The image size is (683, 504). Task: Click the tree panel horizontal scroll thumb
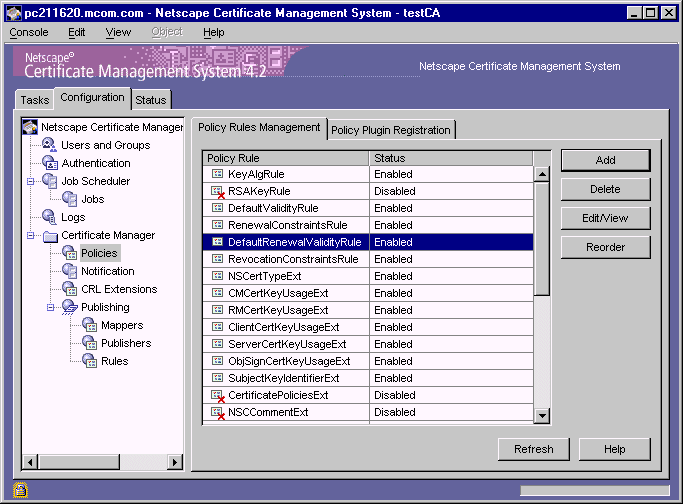(79, 462)
